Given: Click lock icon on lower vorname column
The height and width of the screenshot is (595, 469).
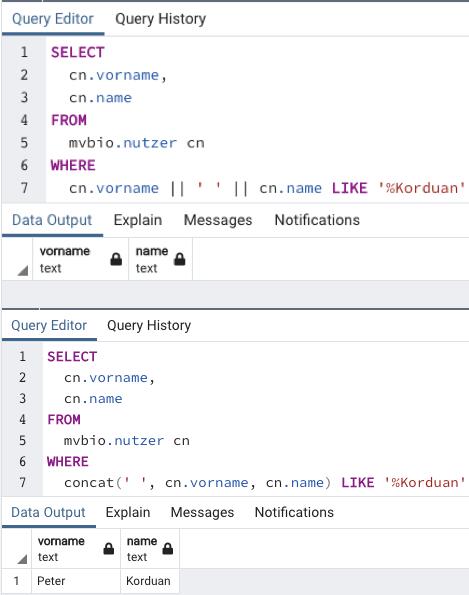Looking at the screenshot, I should 109,549.
